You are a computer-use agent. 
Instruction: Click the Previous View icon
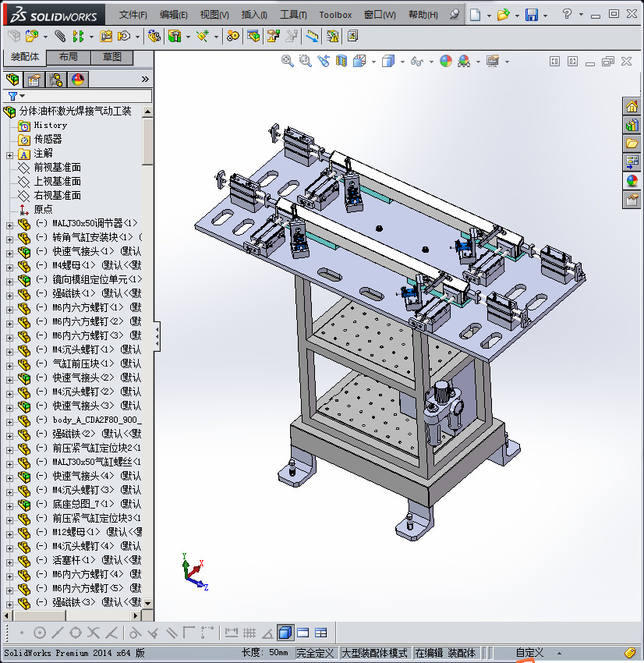[324, 61]
